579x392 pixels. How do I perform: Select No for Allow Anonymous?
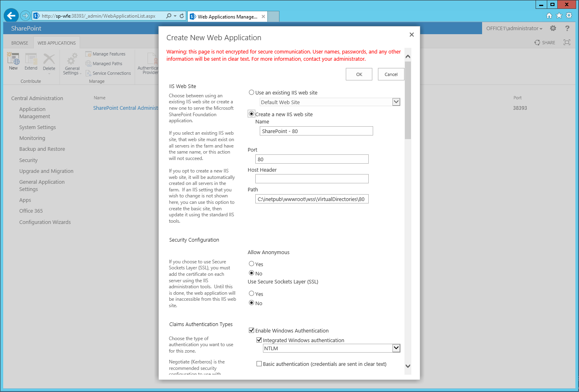coord(251,273)
